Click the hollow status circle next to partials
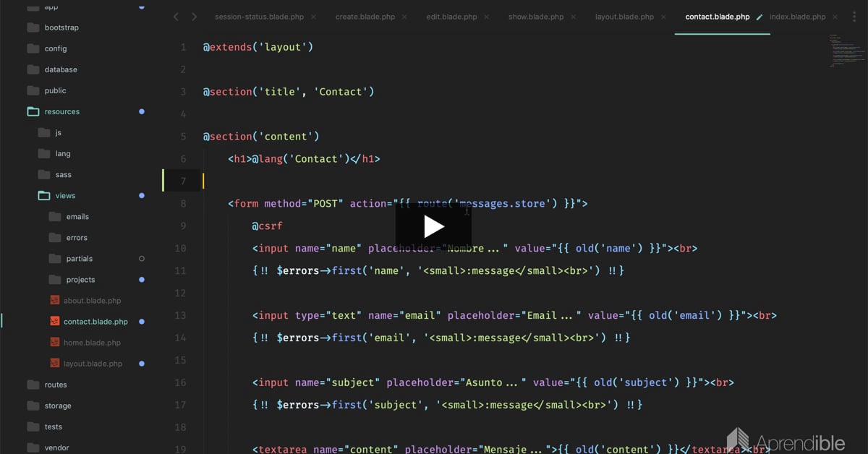868x454 pixels. pos(142,258)
